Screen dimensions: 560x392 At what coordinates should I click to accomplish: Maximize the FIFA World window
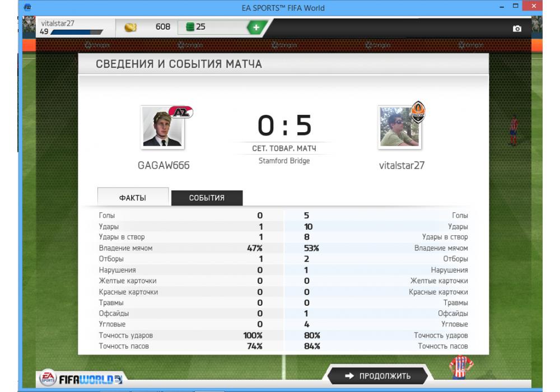point(515,6)
